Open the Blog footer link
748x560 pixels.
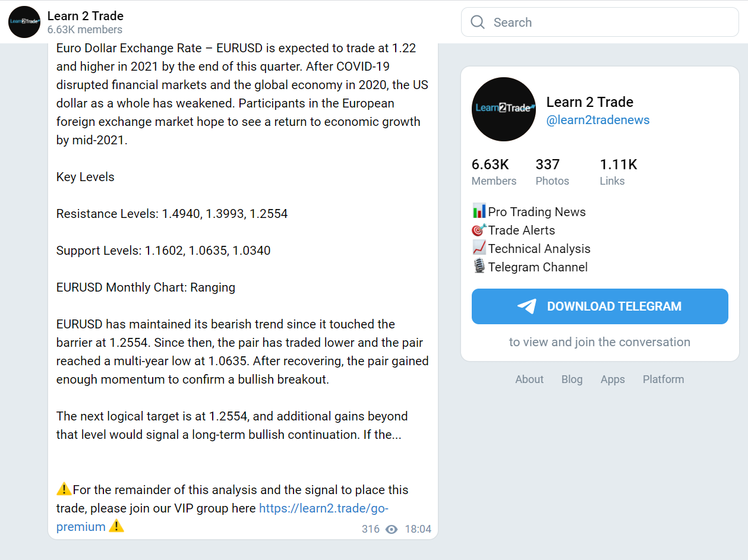[x=572, y=379]
